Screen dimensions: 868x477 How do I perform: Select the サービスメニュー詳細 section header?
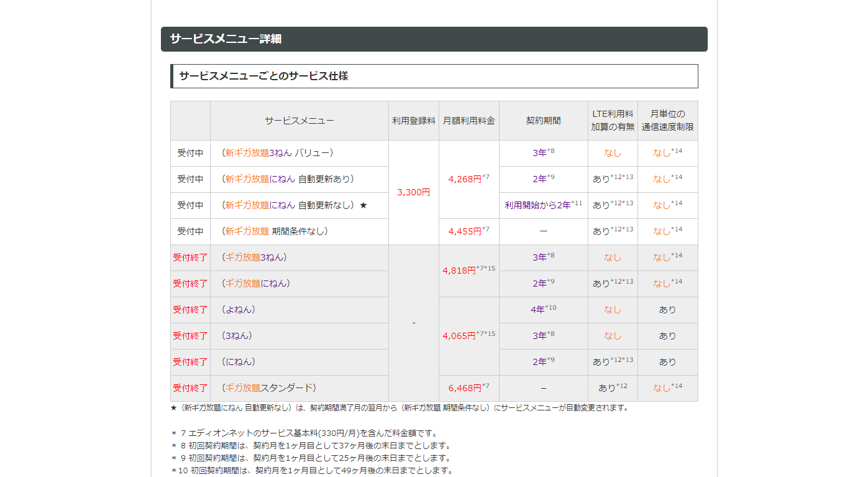(434, 39)
